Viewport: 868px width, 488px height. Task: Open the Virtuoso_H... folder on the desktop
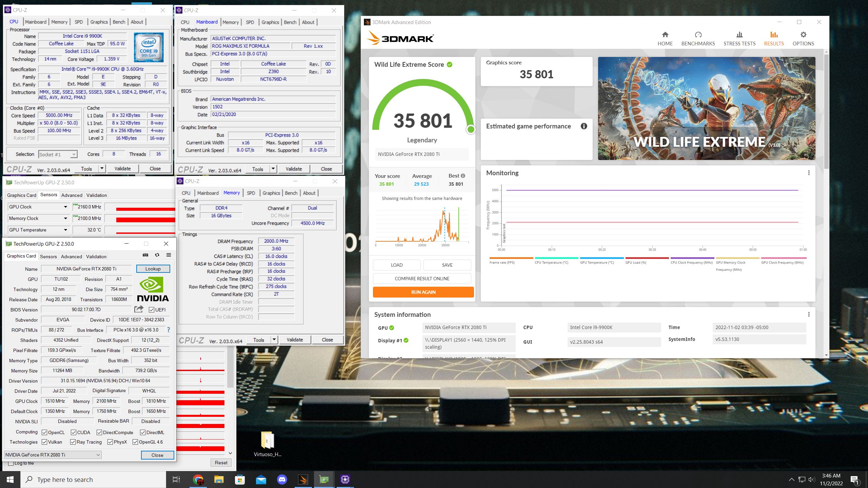coord(268,444)
